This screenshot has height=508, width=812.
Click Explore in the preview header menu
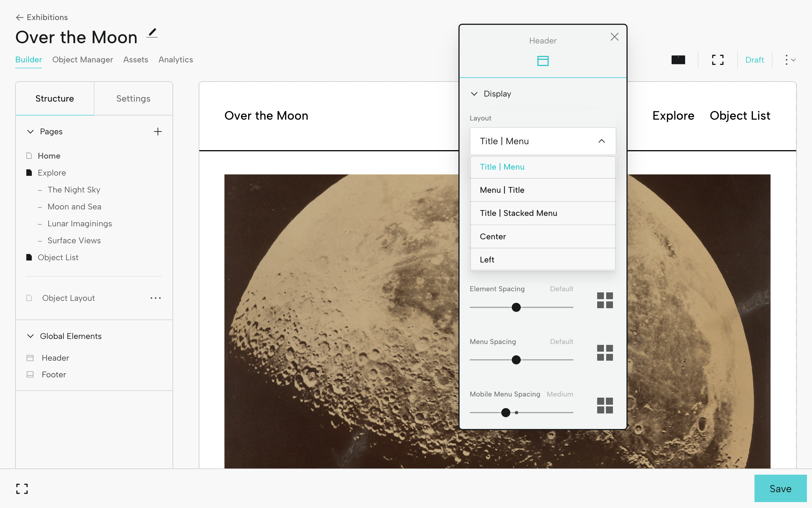click(x=673, y=116)
